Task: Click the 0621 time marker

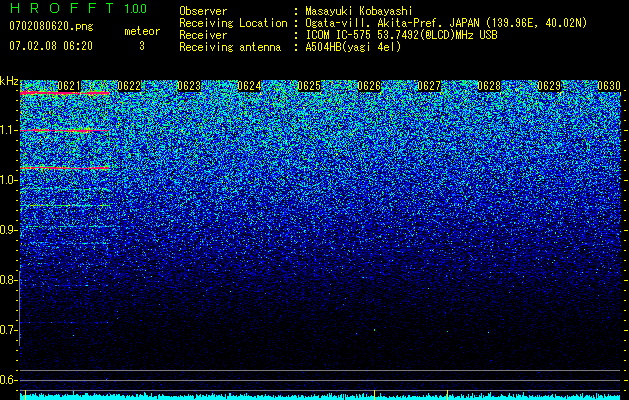Action: click(69, 86)
